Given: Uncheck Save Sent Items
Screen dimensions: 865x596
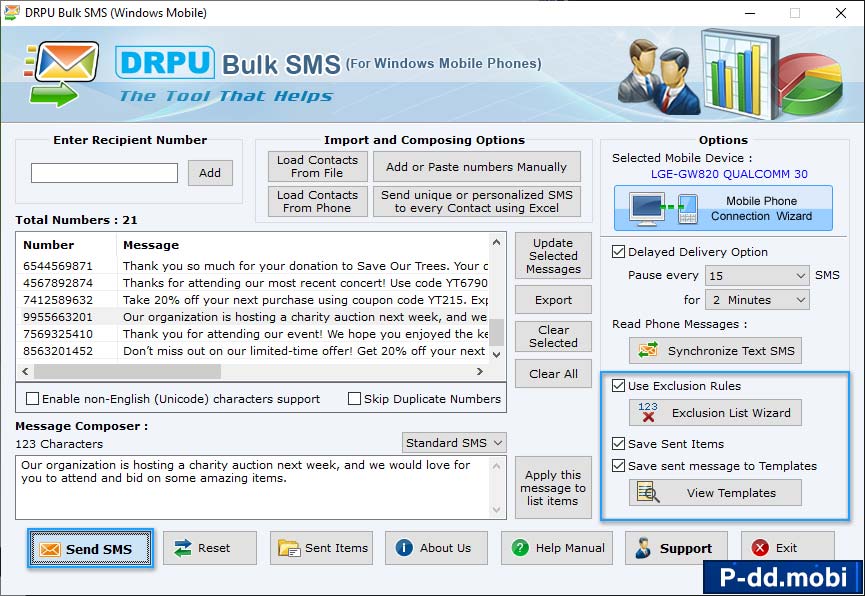Looking at the screenshot, I should click(x=618, y=443).
